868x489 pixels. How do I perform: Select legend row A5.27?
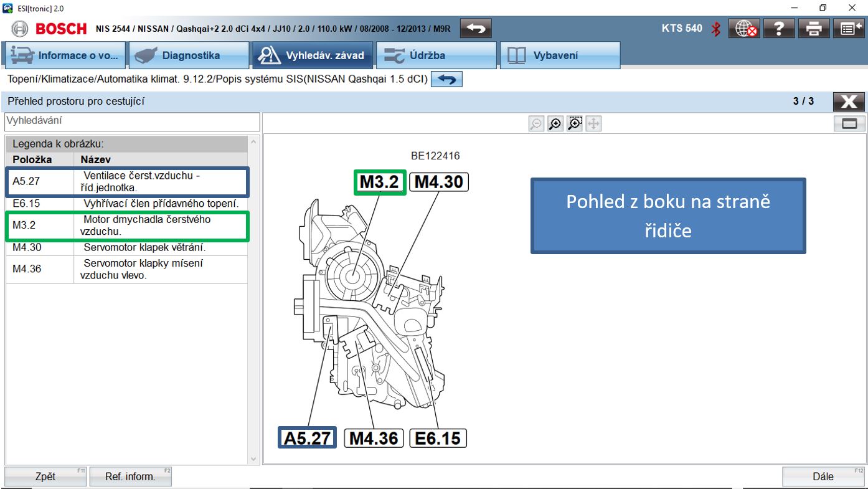[127, 181]
